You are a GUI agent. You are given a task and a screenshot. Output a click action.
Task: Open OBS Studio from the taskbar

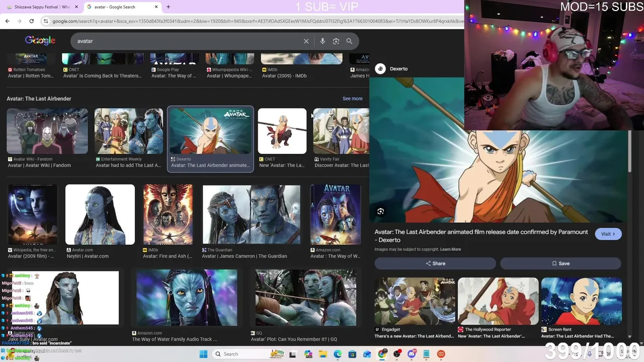(397, 354)
